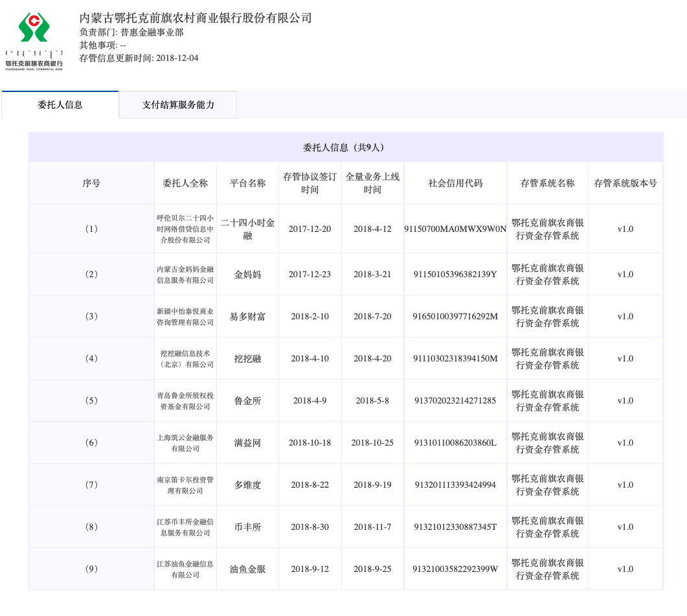Click launch date 2018-7-20

coord(372,317)
